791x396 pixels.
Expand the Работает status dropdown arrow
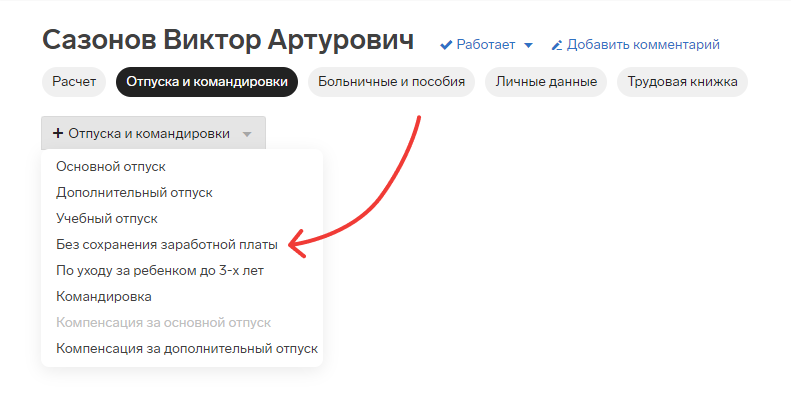point(528,45)
